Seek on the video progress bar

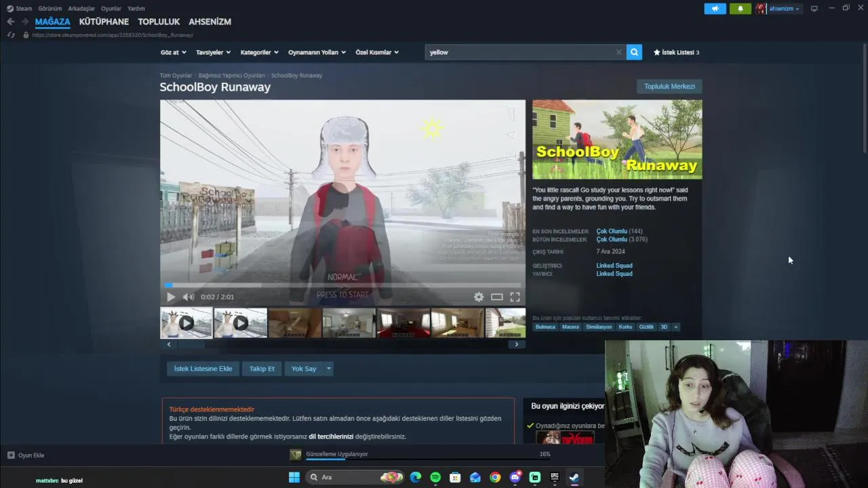pyautogui.click(x=342, y=285)
